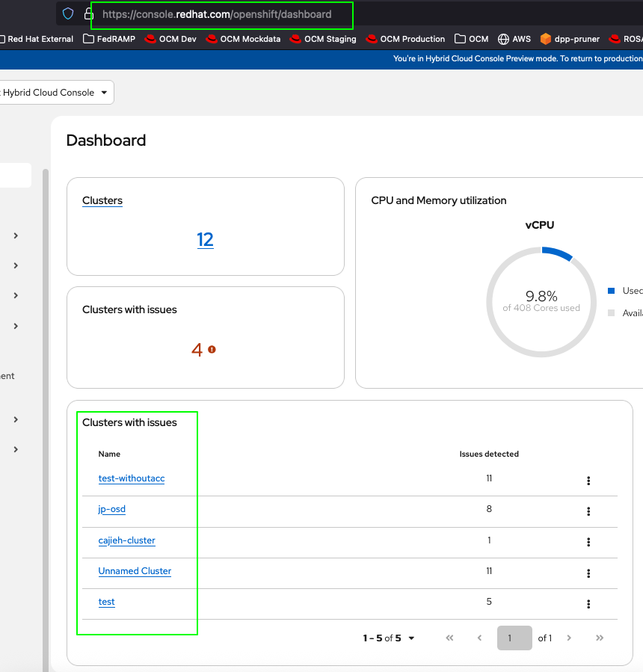This screenshot has height=672, width=643.
Task: Open the OCM Staging bookmark
Action: click(x=323, y=39)
